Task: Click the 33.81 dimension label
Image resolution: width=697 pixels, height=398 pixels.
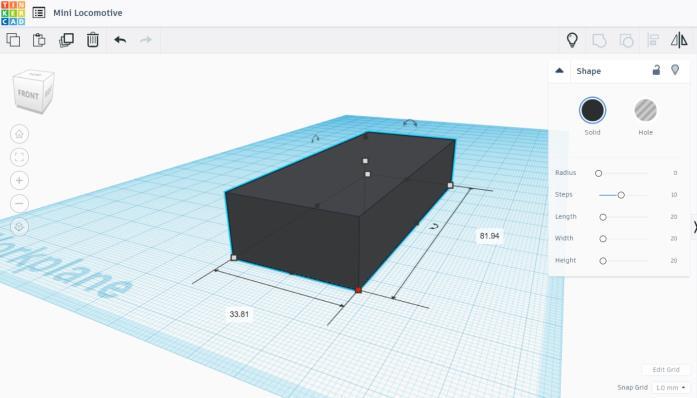Action: (239, 314)
